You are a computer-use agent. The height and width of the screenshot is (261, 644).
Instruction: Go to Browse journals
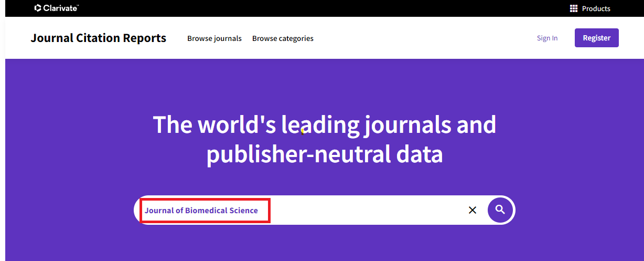[x=214, y=38]
